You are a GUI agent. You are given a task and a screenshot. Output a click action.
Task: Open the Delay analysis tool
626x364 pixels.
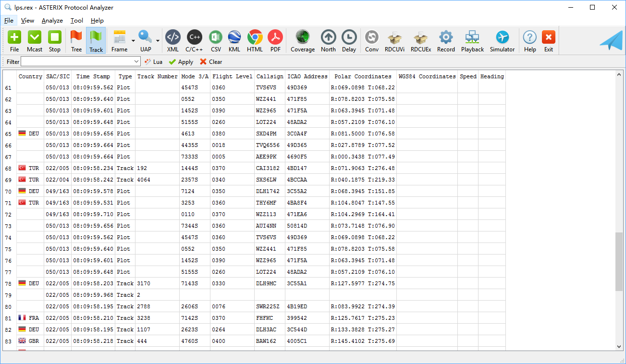(x=349, y=41)
